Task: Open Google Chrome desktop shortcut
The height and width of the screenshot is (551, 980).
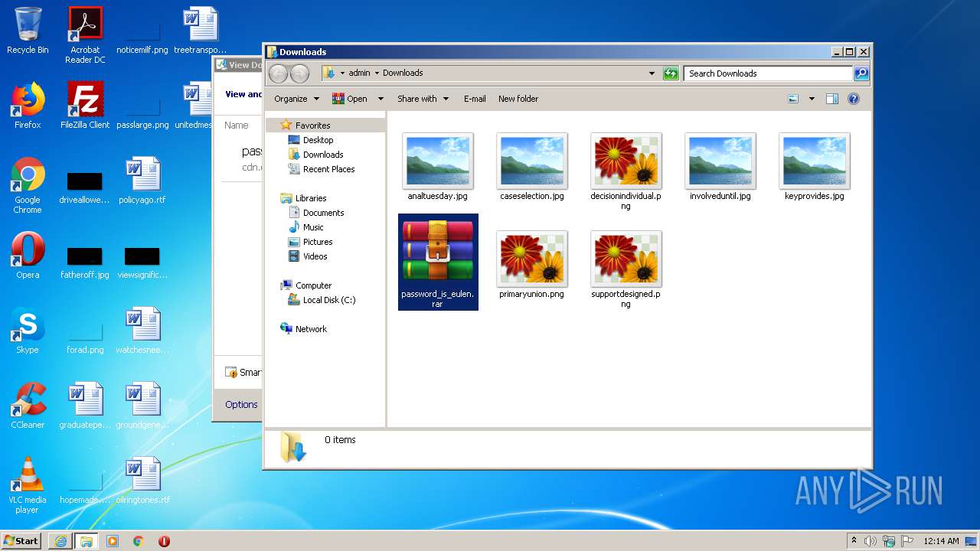Action: pyautogui.click(x=28, y=185)
